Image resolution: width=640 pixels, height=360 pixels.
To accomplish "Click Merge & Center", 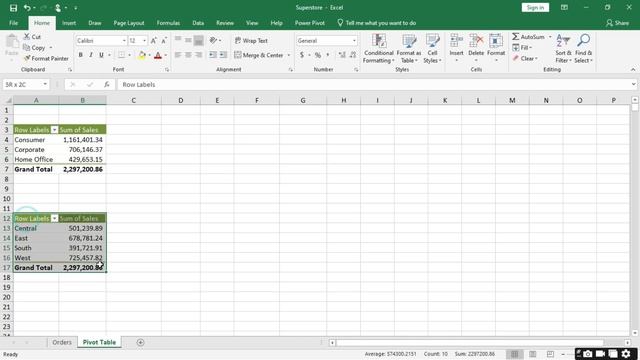I will pos(259,55).
